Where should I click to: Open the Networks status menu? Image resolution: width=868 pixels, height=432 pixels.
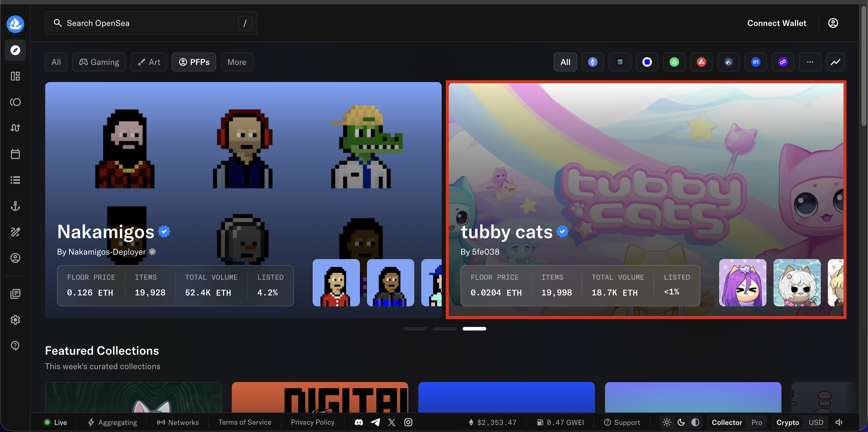[178, 422]
